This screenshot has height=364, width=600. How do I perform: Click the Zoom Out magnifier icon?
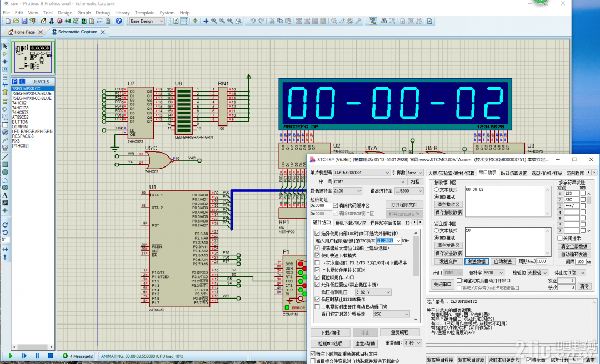pyautogui.click(x=222, y=21)
